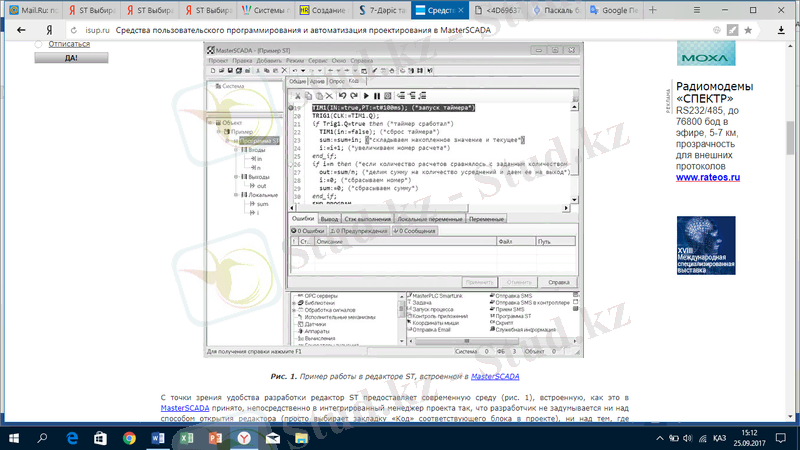This screenshot has height=450, width=800.
Task: Select the 'Отписаться' radio button
Action: [x=40, y=45]
